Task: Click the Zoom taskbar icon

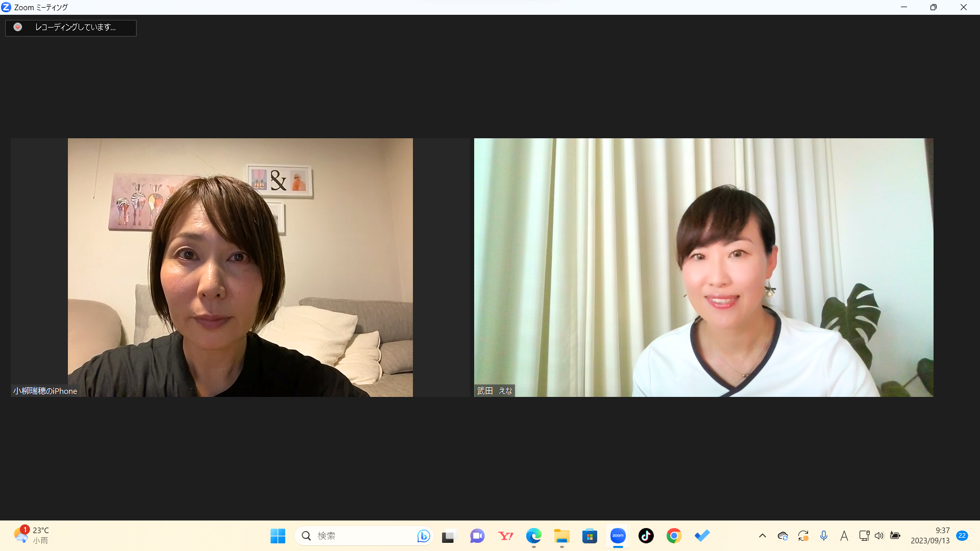Action: click(618, 536)
